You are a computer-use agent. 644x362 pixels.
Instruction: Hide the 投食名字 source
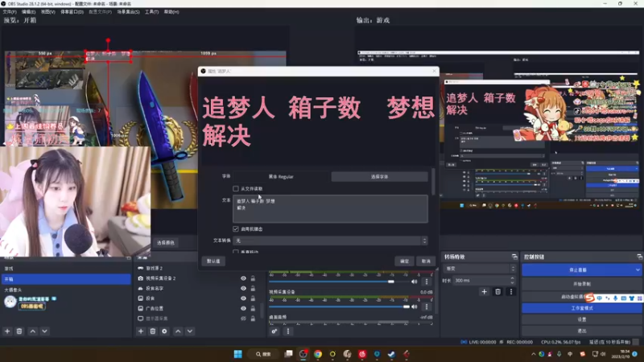click(243, 289)
